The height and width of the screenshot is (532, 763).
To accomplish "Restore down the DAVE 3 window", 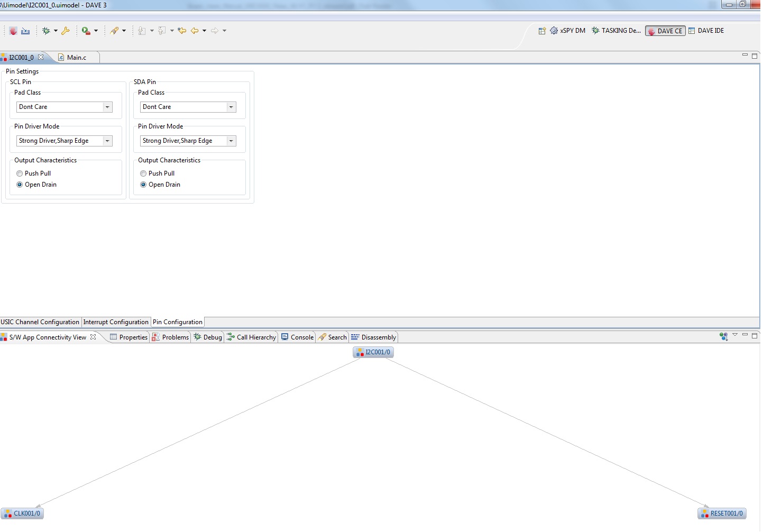I will click(x=743, y=5).
